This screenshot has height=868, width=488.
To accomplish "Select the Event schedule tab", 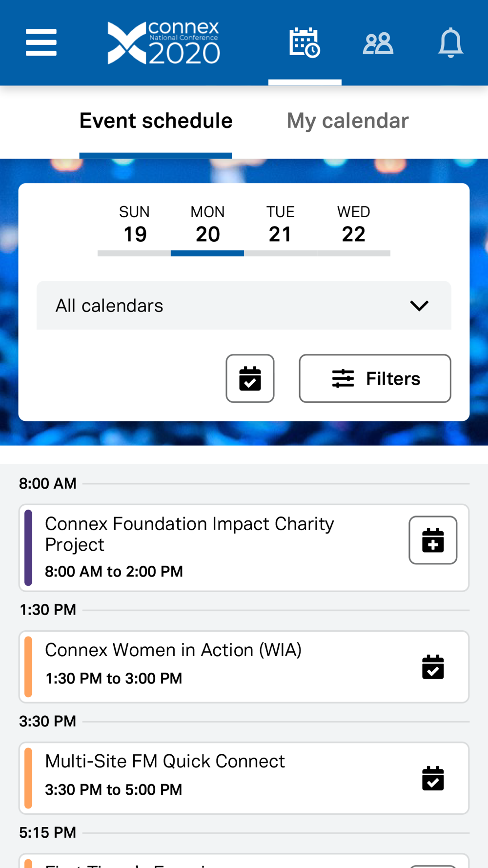I will click(156, 121).
